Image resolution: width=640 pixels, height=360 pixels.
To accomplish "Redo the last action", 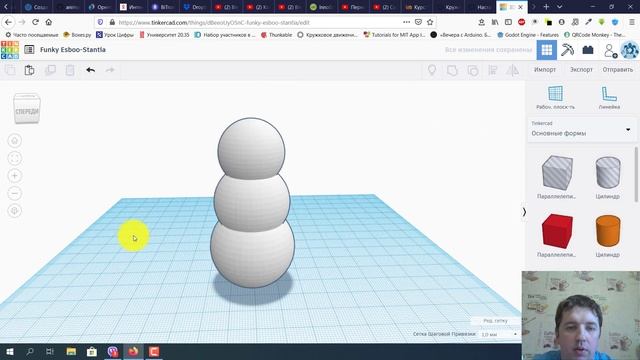I will click(x=110, y=70).
